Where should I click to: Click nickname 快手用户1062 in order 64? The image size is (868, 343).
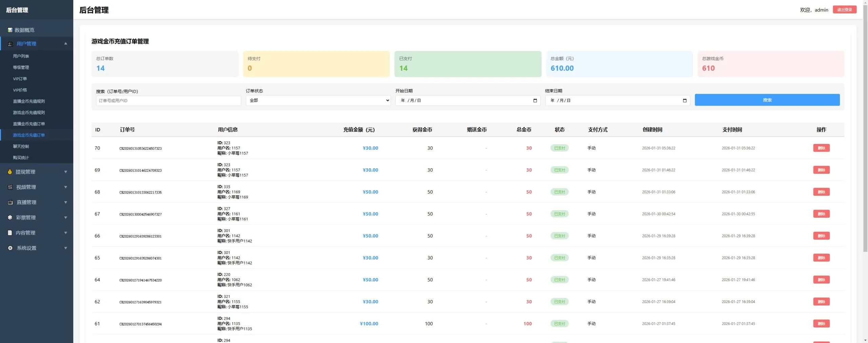click(x=240, y=285)
